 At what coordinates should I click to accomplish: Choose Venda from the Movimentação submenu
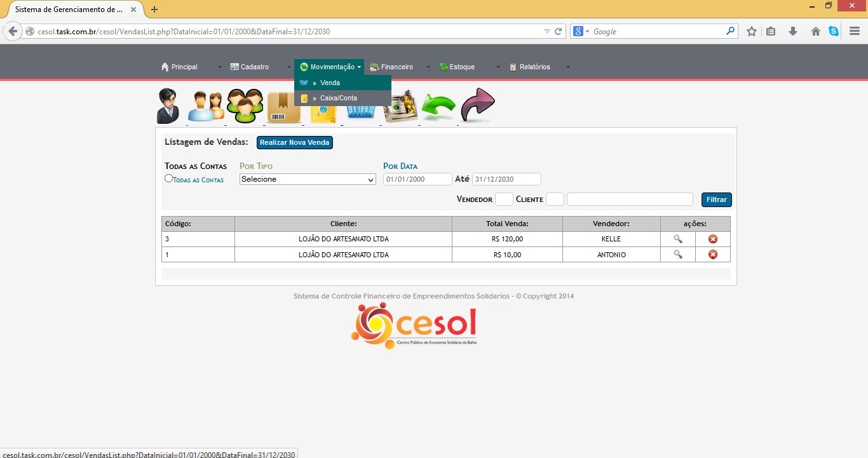point(330,83)
